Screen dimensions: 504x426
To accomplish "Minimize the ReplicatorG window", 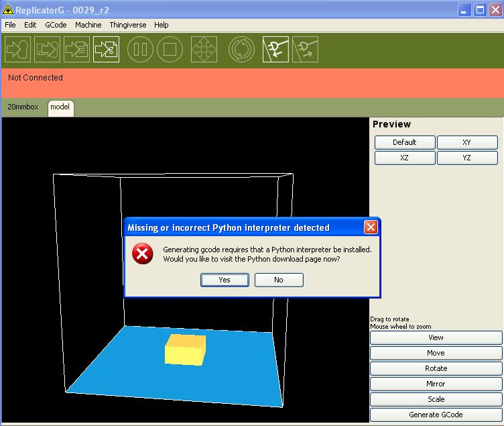I will (x=464, y=10).
